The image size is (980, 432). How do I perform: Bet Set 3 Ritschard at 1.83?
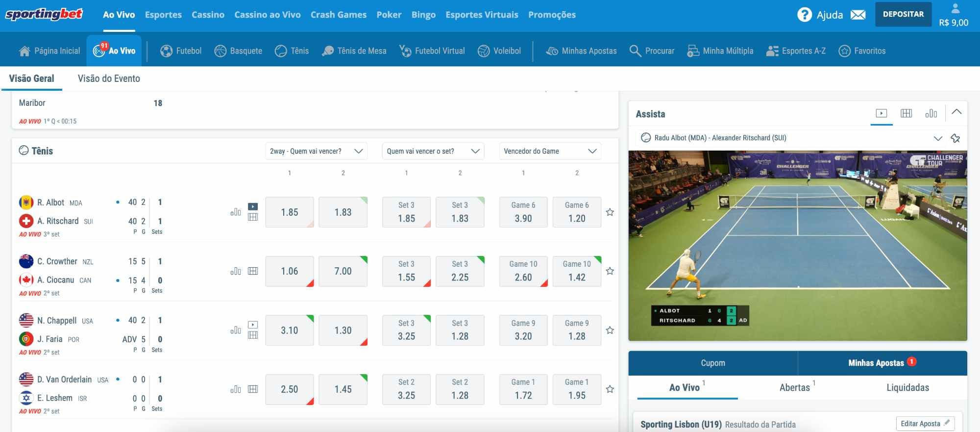[x=460, y=212]
